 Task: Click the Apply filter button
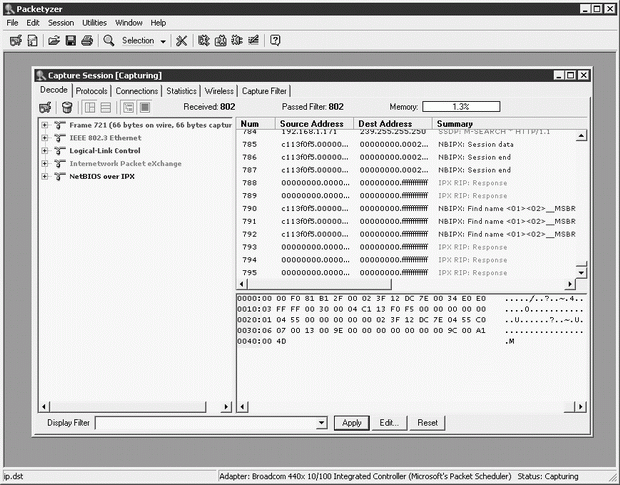[352, 423]
